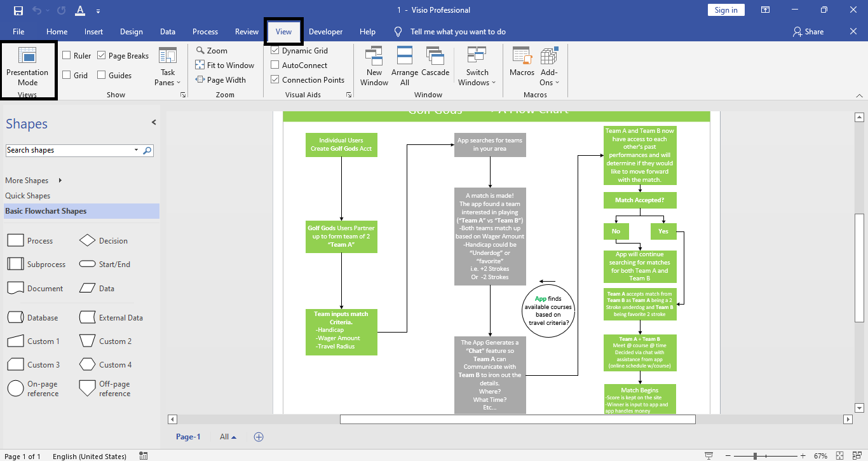Open Quick Shapes stencil
Viewport: 868px width, 461px height.
tap(27, 196)
